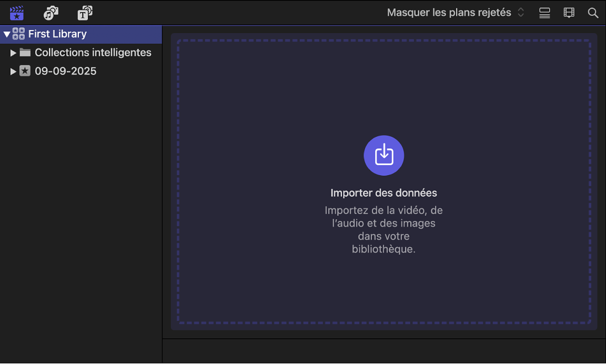Viewport: 606px width, 364px height.
Task: Open the Titles and Generators sidebar
Action: [x=84, y=13]
